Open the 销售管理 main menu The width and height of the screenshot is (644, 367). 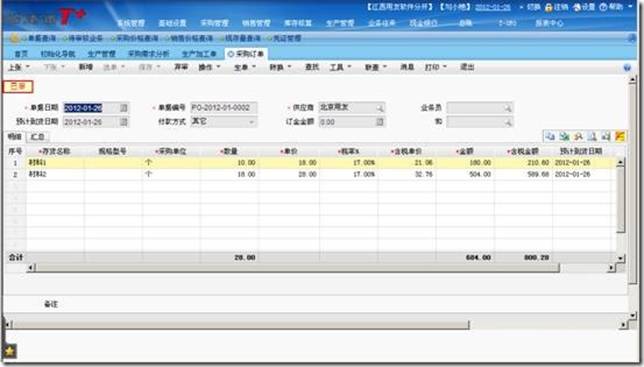pos(256,23)
